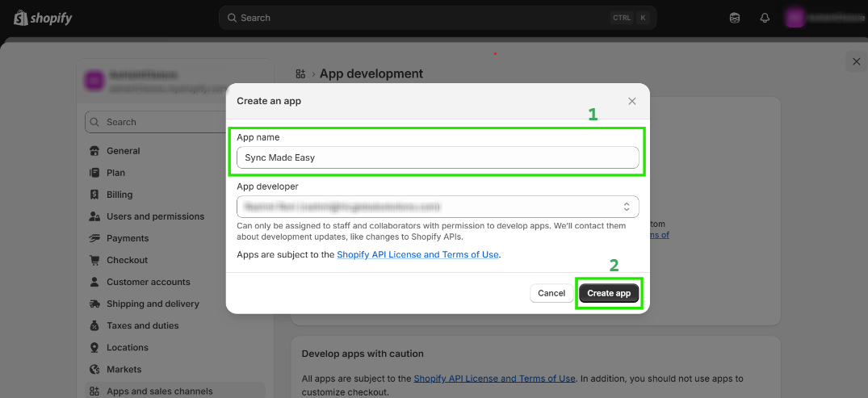Click the Shopify logo in top bar
This screenshot has height=398, width=868.
click(43, 18)
